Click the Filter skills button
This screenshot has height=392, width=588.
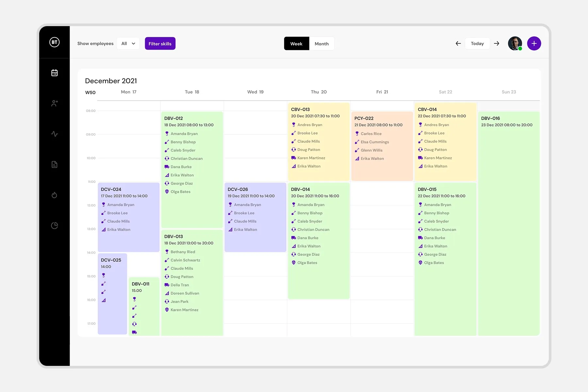coord(160,43)
